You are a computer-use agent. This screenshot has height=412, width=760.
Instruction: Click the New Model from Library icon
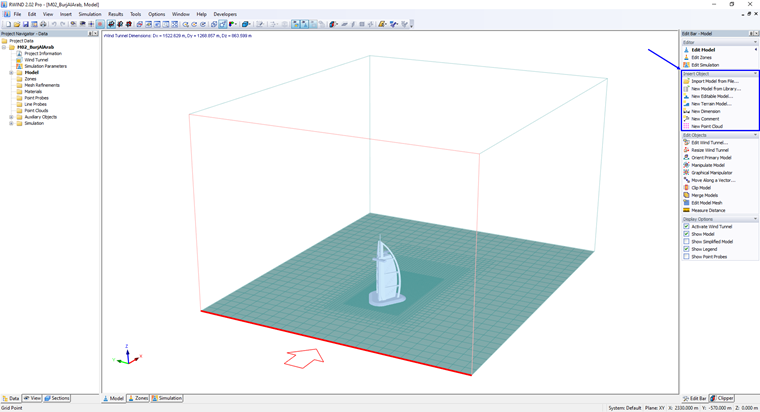[686, 89]
